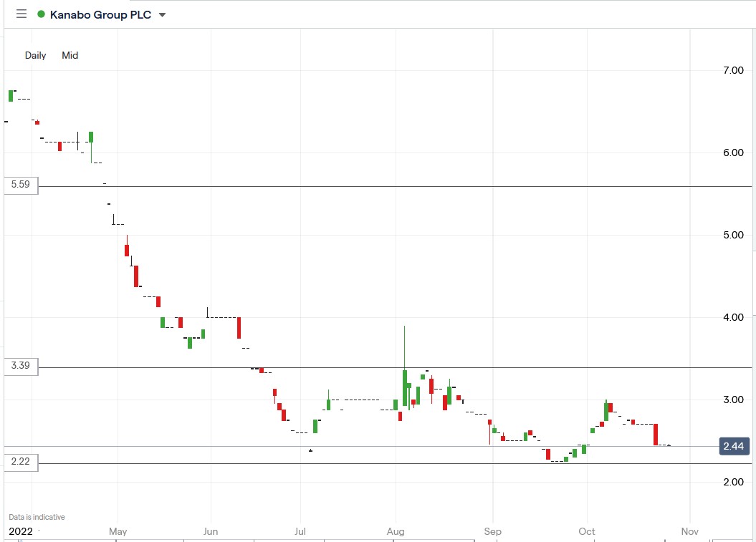The width and height of the screenshot is (756, 542).
Task: Click the 2.22 price level tag
Action: pyautogui.click(x=19, y=462)
